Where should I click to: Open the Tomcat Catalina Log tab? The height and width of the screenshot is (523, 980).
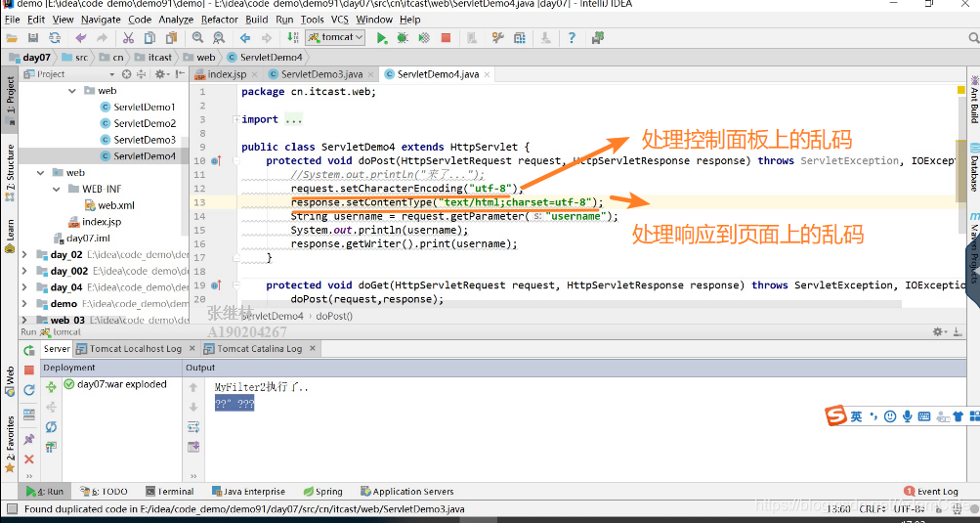coord(260,348)
